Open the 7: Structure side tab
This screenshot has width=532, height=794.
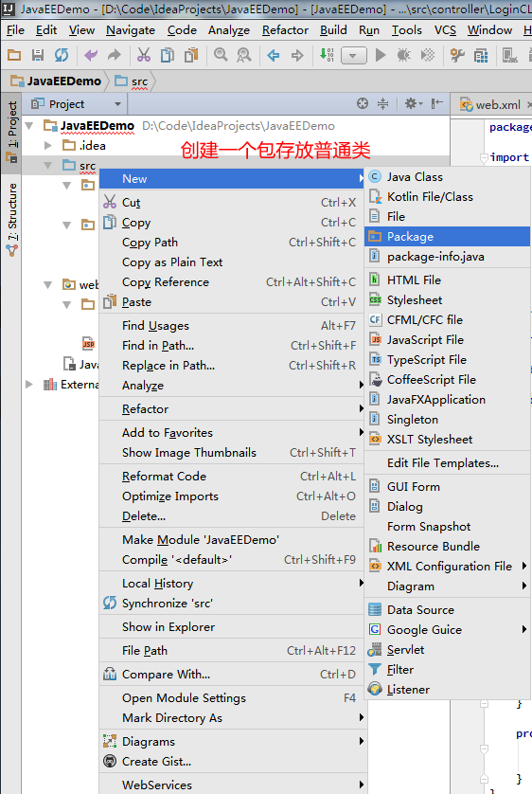tap(11, 219)
